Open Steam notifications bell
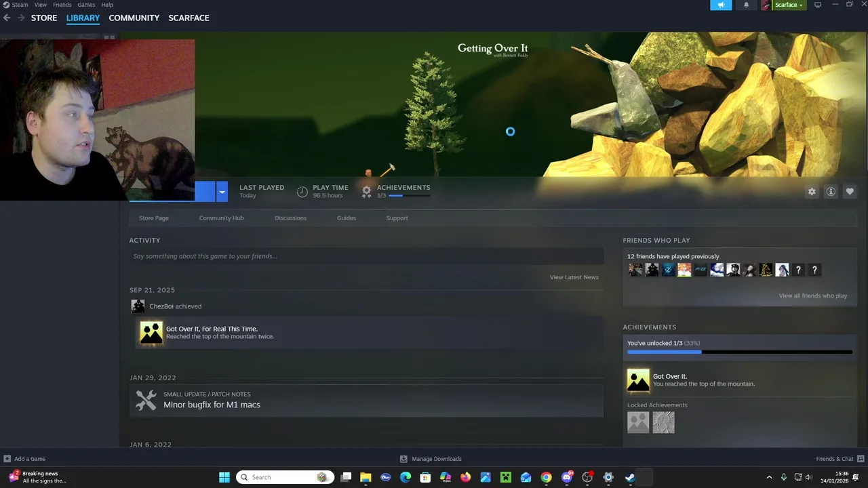Screen dimensions: 868x488 (747, 5)
